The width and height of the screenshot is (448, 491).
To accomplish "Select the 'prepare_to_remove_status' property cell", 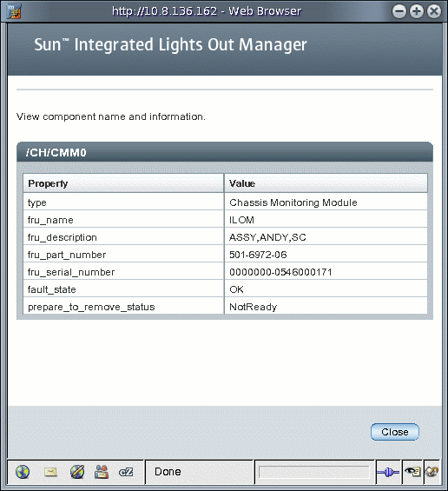I will tap(123, 307).
